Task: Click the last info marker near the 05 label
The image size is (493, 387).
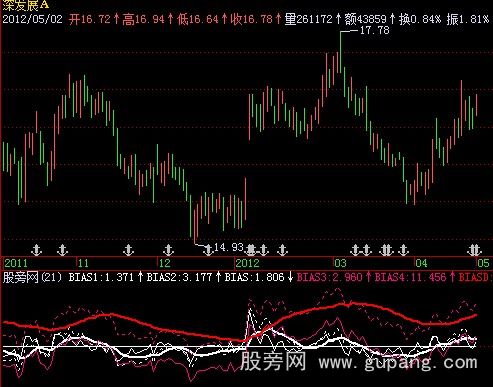Action: tap(475, 250)
